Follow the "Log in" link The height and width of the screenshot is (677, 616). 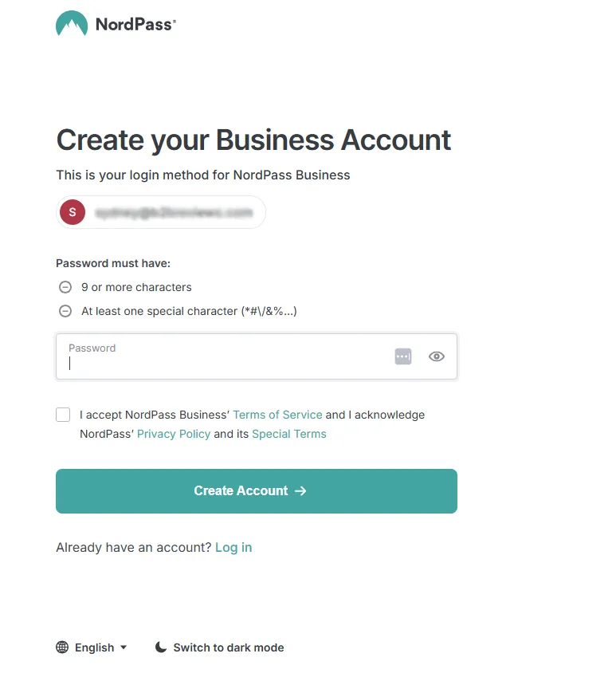click(x=233, y=547)
